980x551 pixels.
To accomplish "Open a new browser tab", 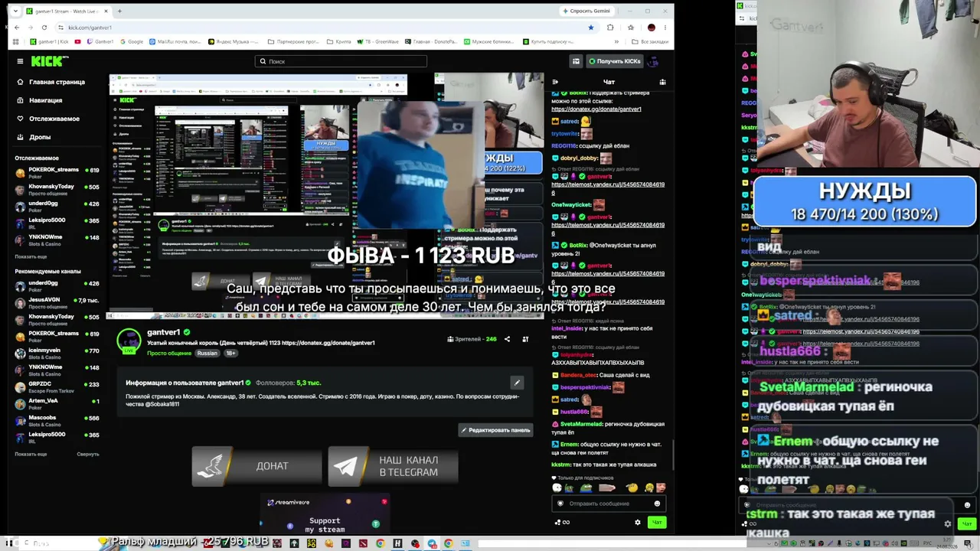I will click(119, 11).
